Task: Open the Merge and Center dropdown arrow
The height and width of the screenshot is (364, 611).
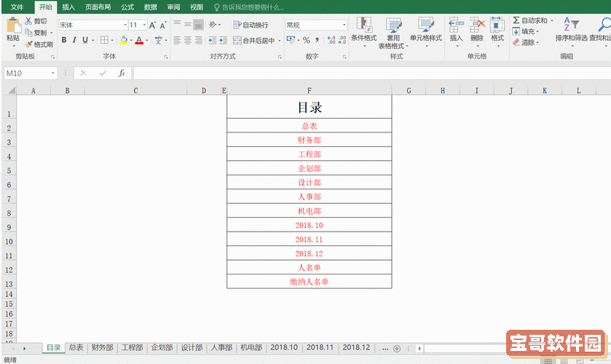Action: [279, 41]
